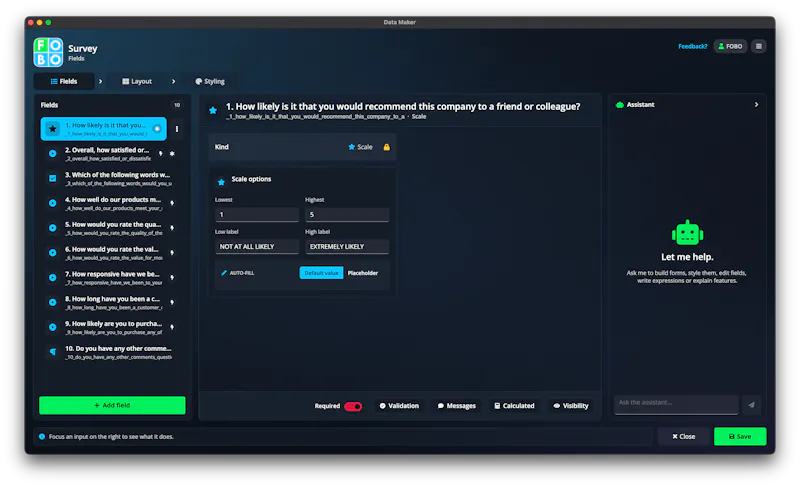Switch to the Styling tab
The height and width of the screenshot is (487, 800).
[210, 82]
